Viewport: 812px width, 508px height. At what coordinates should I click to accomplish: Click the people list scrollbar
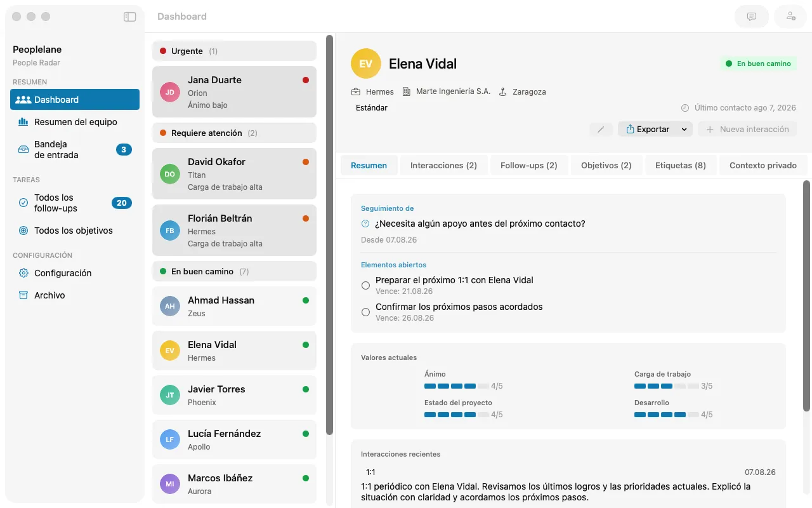click(x=329, y=235)
